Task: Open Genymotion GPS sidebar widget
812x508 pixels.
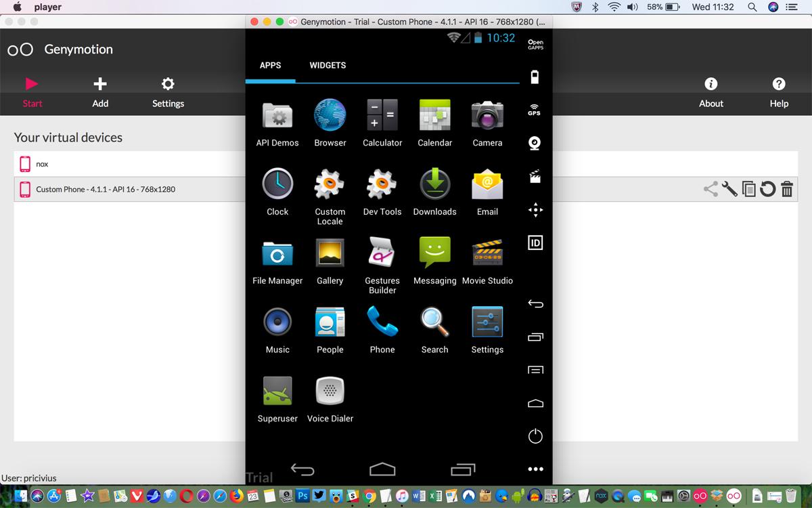Action: coord(535,110)
